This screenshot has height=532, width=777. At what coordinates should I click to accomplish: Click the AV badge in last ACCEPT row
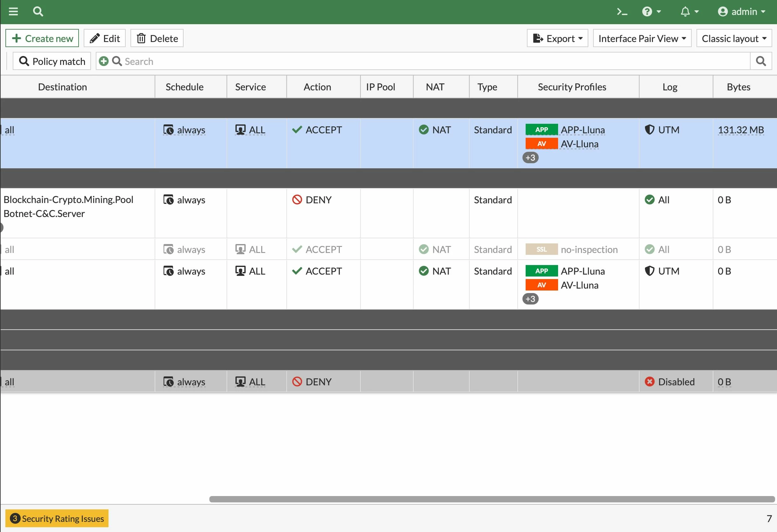(542, 285)
